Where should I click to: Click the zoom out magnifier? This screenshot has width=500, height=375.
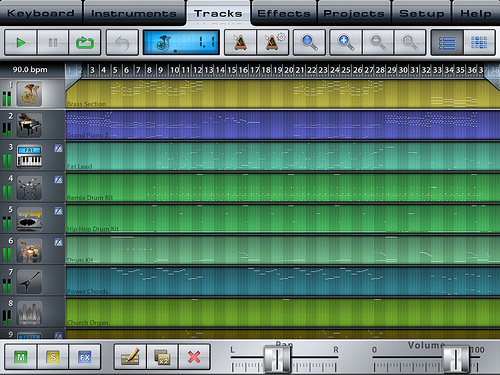tap(378, 43)
